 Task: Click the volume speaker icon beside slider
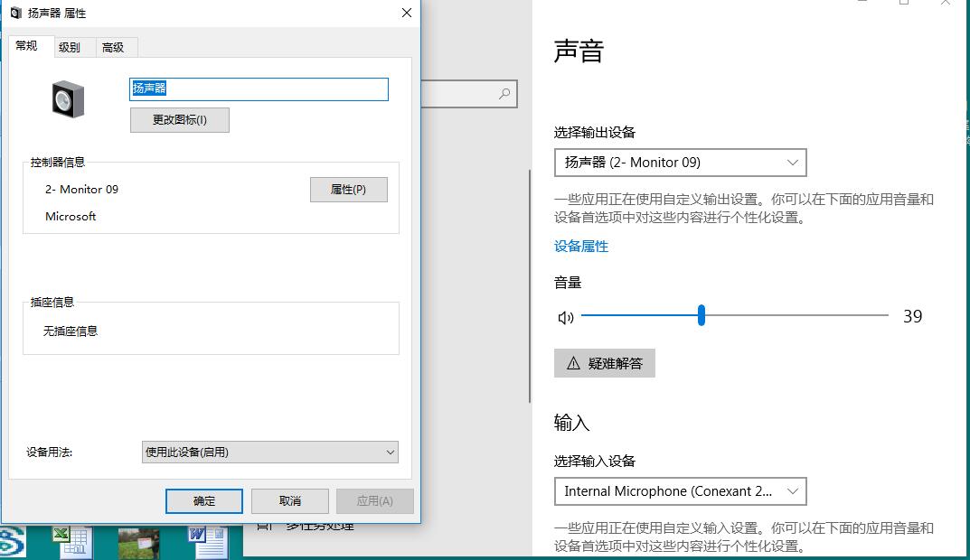[x=566, y=317]
